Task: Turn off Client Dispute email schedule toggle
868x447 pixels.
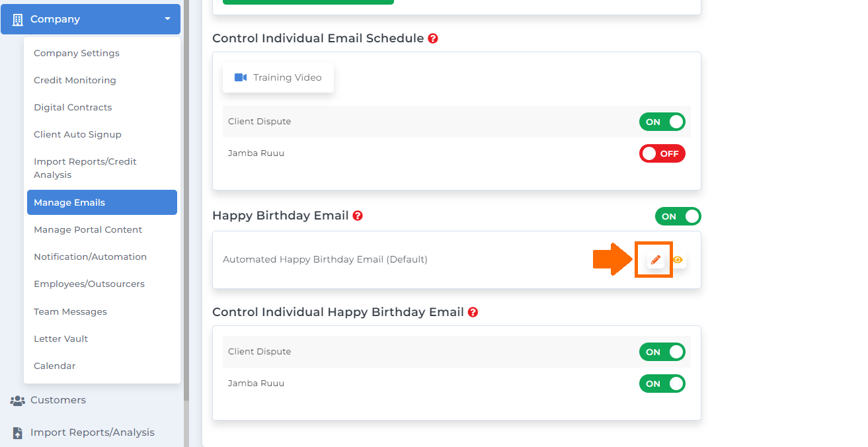Action: 662,122
